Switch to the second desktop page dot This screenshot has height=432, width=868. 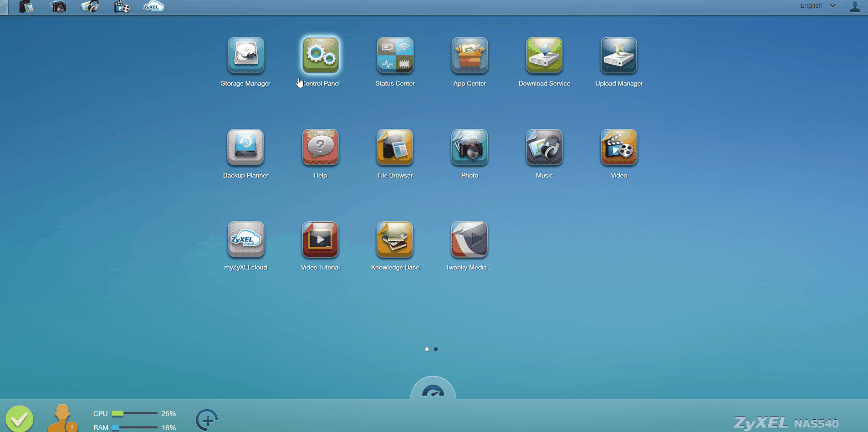[x=436, y=349]
